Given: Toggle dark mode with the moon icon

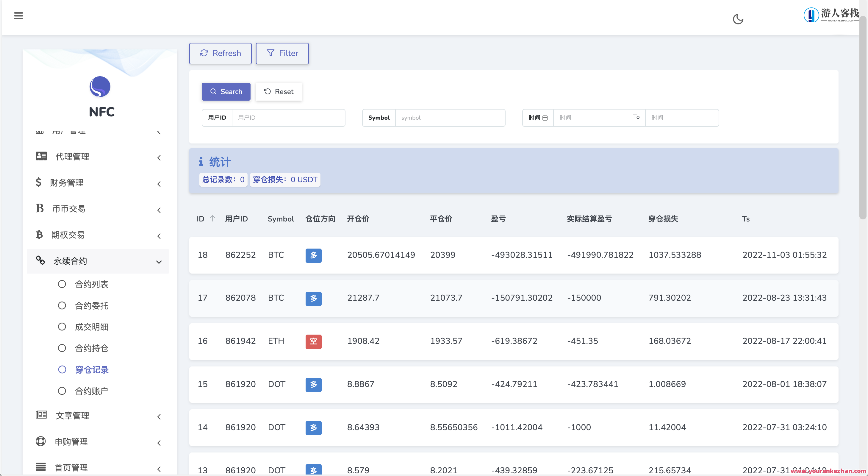Looking at the screenshot, I should pos(738,19).
